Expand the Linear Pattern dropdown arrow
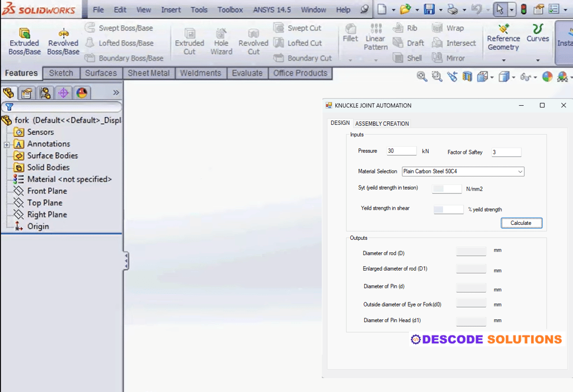 point(375,60)
